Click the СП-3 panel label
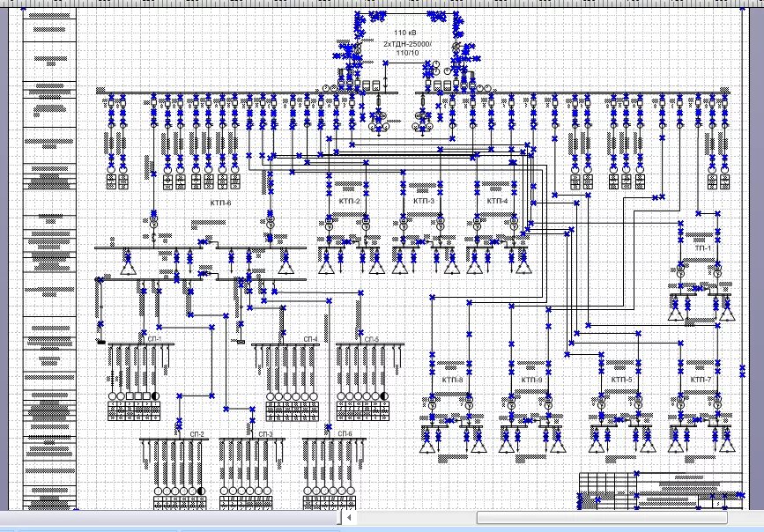764x532 pixels. click(x=265, y=434)
